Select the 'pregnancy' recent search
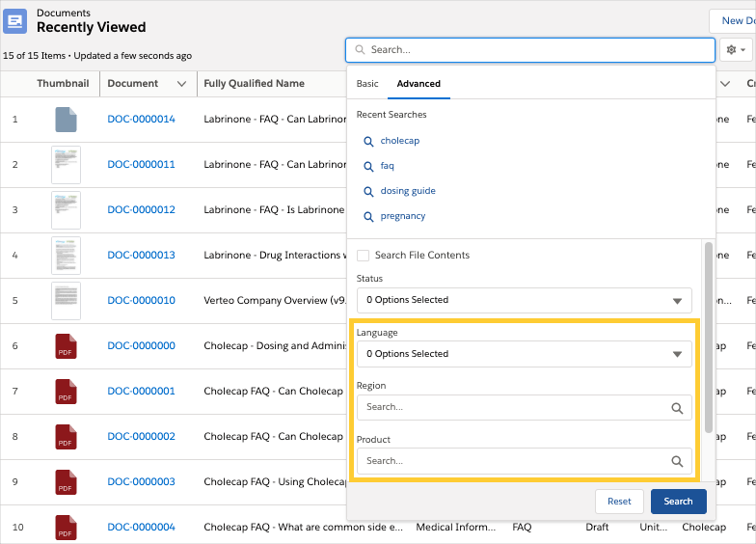Screen dimensions: 756x544 403,216
